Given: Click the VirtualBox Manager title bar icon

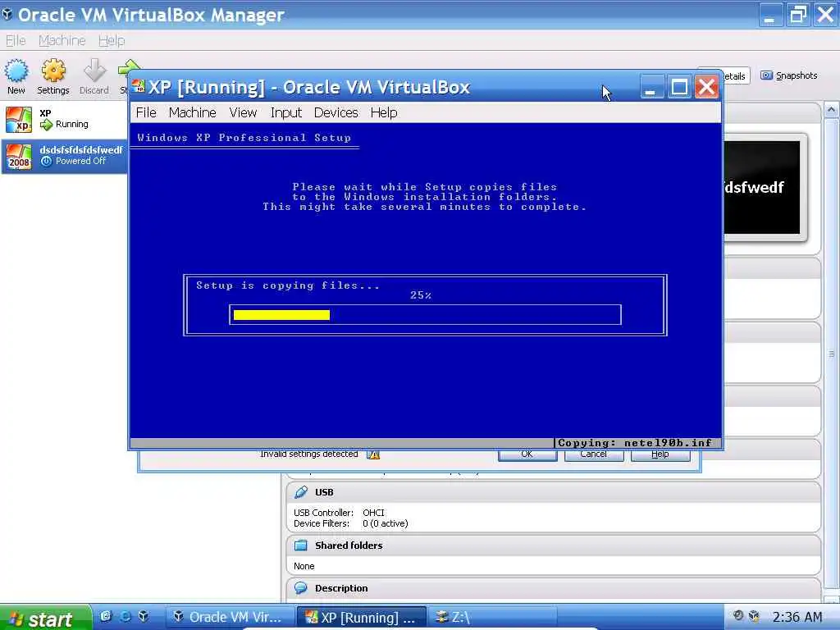Looking at the screenshot, I should point(7,14).
